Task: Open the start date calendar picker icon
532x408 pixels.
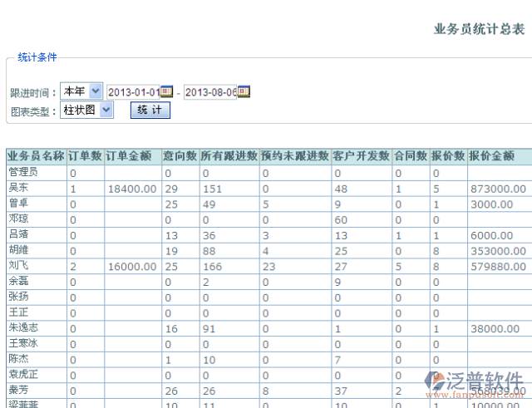Action: pyautogui.click(x=166, y=91)
